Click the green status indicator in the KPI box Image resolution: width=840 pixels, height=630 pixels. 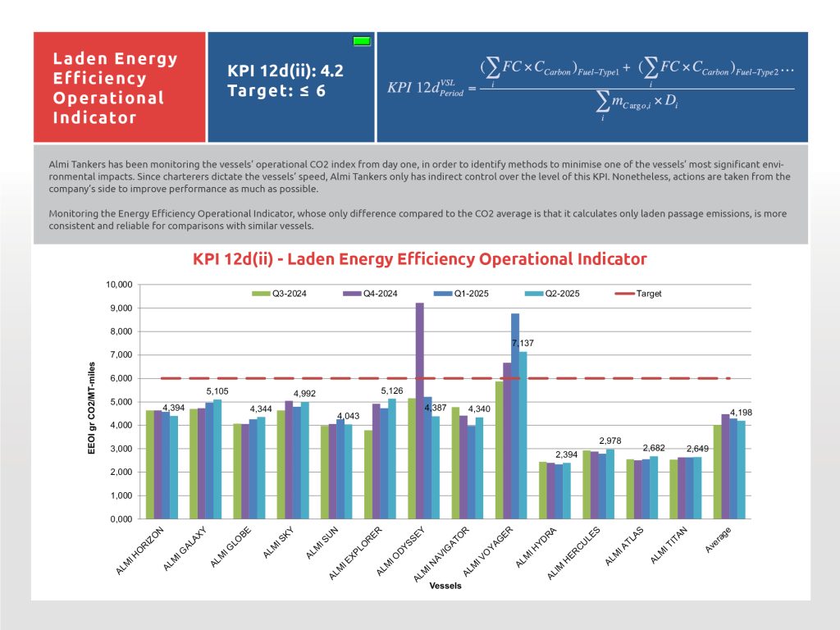coord(362,41)
